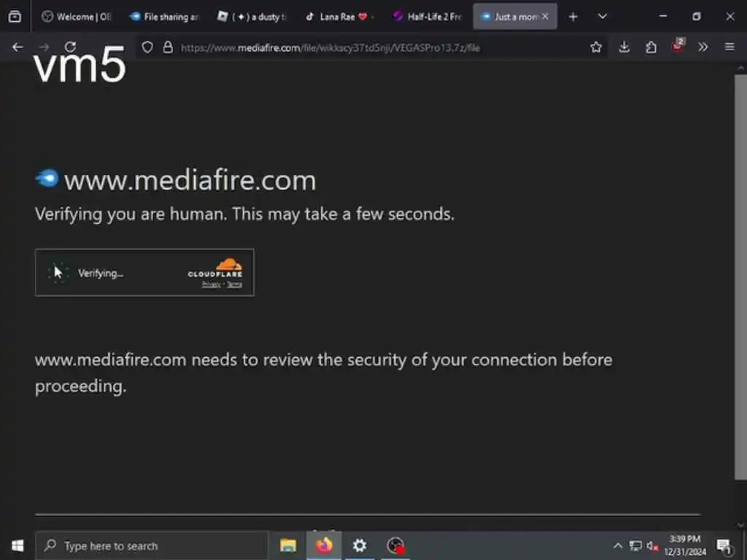Click the Cloudflare logo

(x=215, y=268)
